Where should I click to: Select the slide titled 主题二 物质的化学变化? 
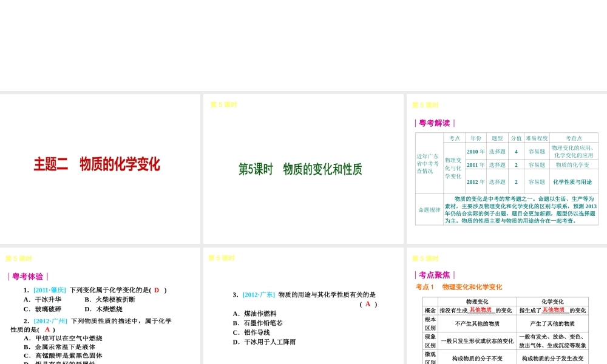pyautogui.click(x=100, y=169)
